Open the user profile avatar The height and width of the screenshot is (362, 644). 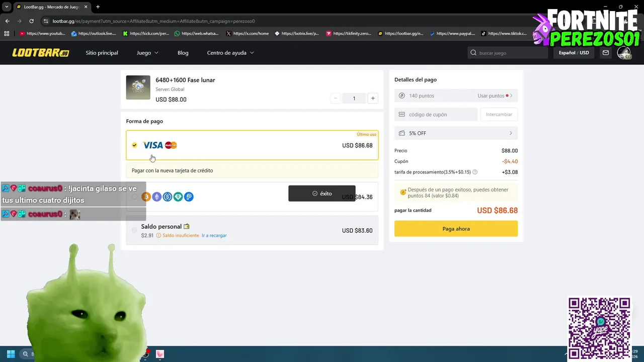624,53
